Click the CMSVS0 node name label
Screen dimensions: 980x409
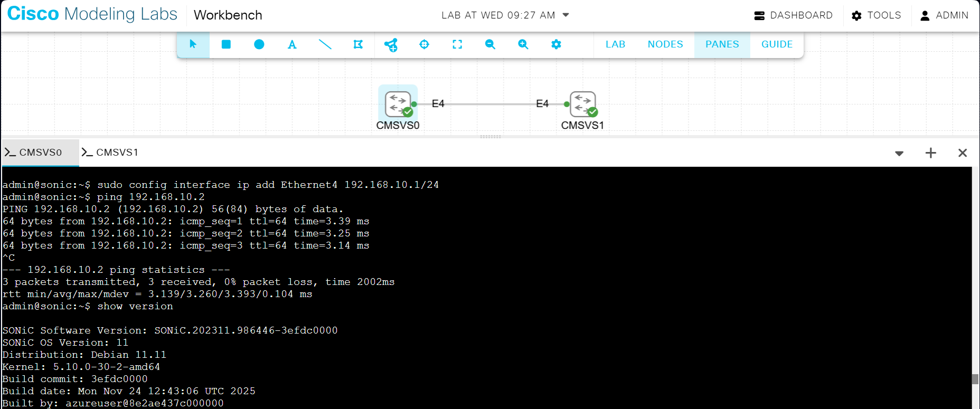coord(398,125)
